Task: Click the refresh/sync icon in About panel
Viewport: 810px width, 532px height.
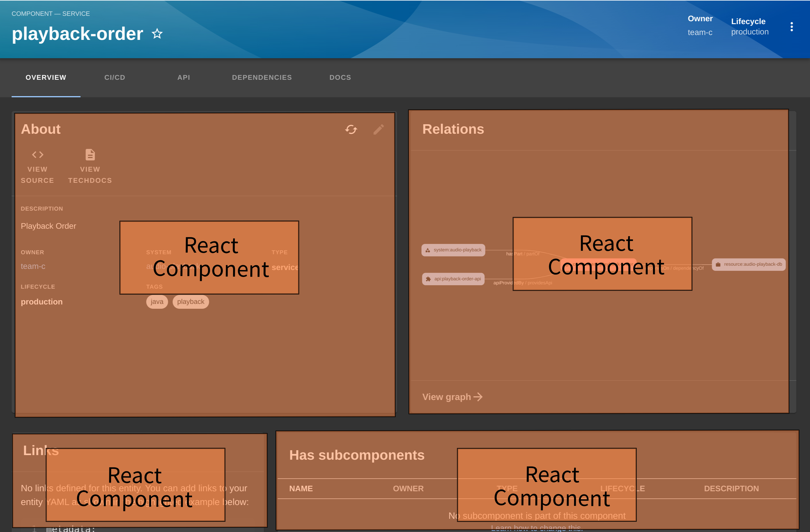Action: pos(351,129)
